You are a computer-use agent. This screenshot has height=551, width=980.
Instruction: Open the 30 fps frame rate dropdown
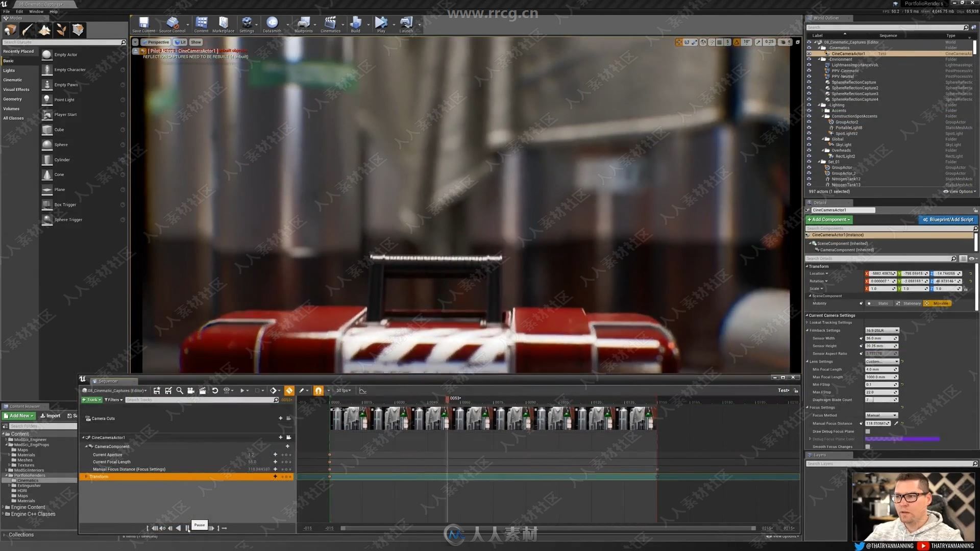coord(344,391)
